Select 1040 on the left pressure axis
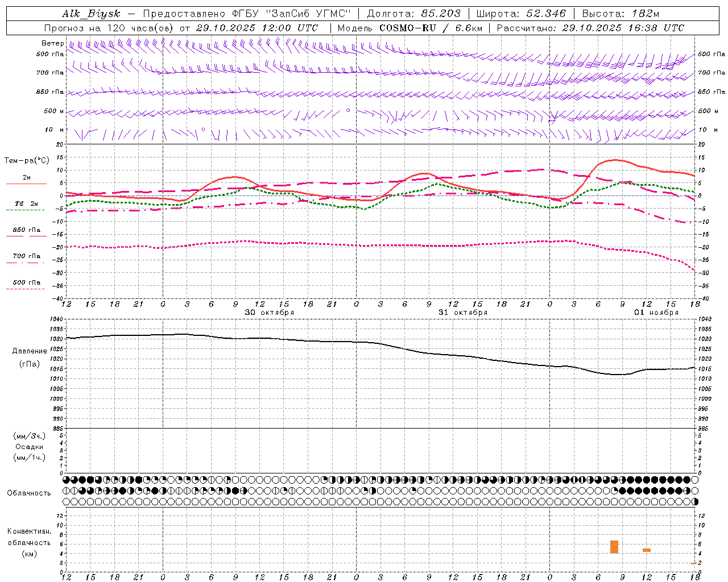The height and width of the screenshot is (582, 728). [x=56, y=319]
